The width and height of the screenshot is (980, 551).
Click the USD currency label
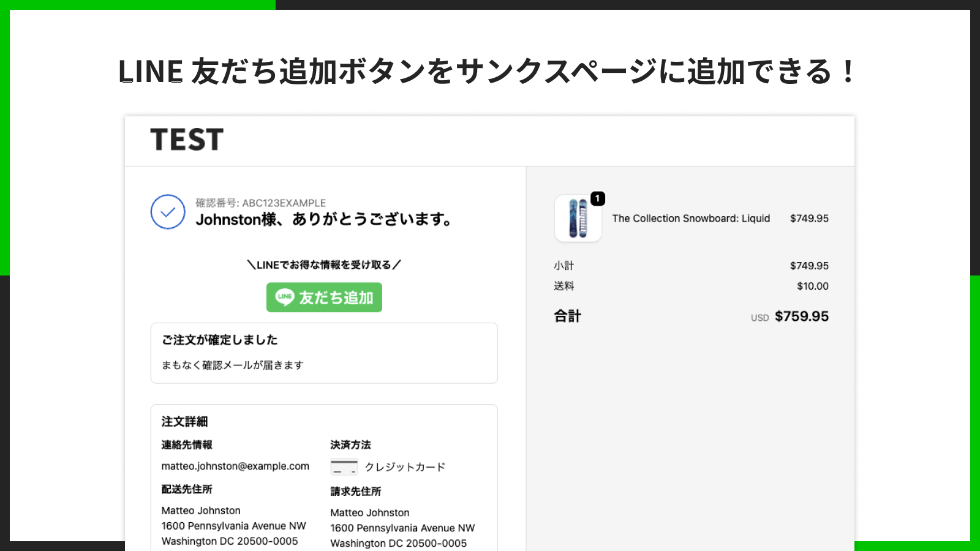coord(760,318)
